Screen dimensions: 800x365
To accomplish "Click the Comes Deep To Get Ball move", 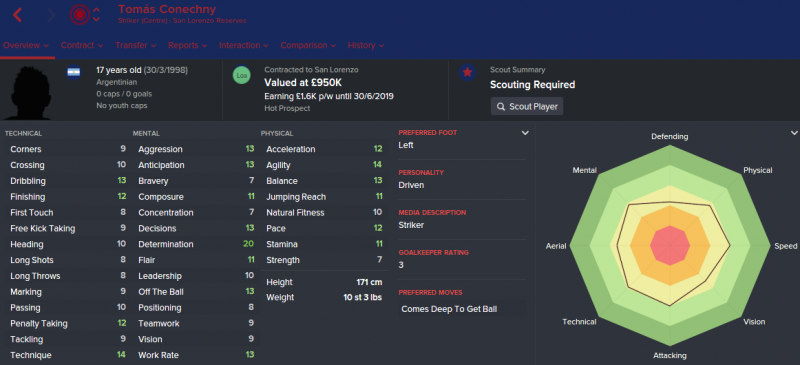I will [449, 309].
